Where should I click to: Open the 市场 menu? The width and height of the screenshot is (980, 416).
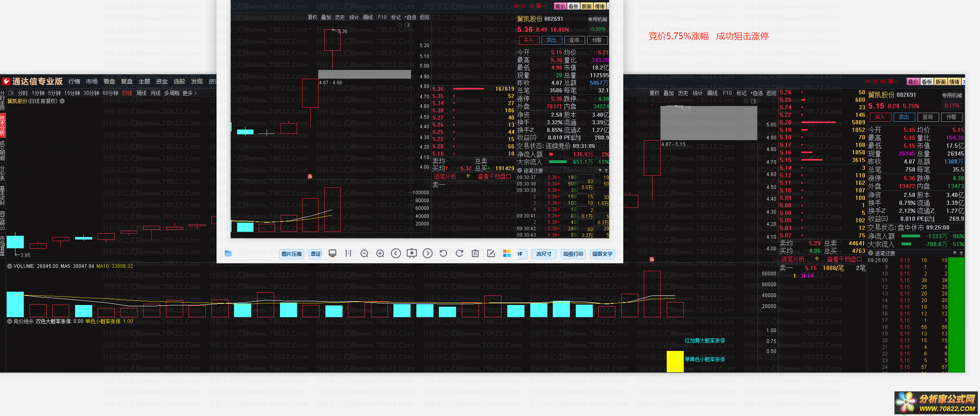92,81
